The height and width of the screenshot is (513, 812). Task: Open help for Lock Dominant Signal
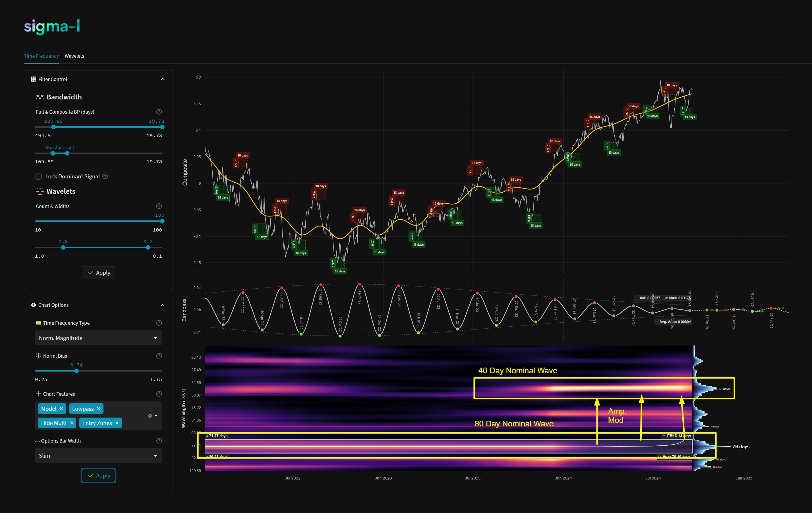pyautogui.click(x=105, y=176)
